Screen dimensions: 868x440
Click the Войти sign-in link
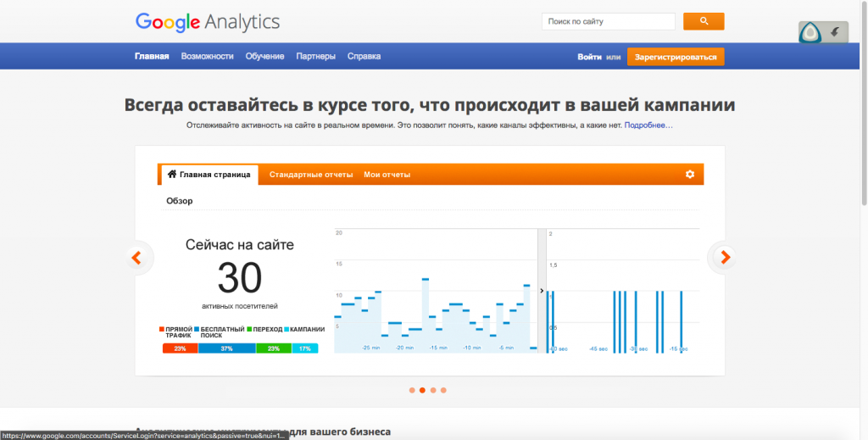(590, 57)
